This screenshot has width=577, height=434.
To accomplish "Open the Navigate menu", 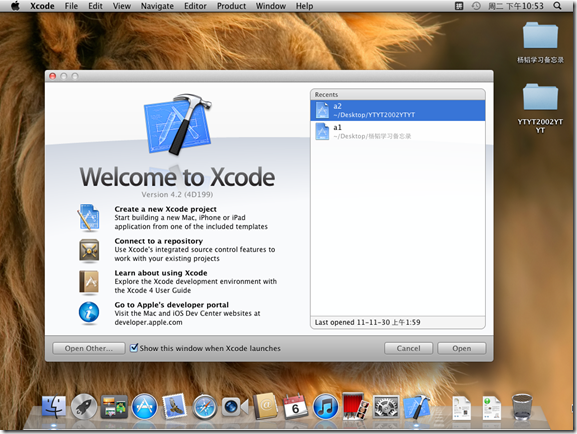I will [157, 6].
